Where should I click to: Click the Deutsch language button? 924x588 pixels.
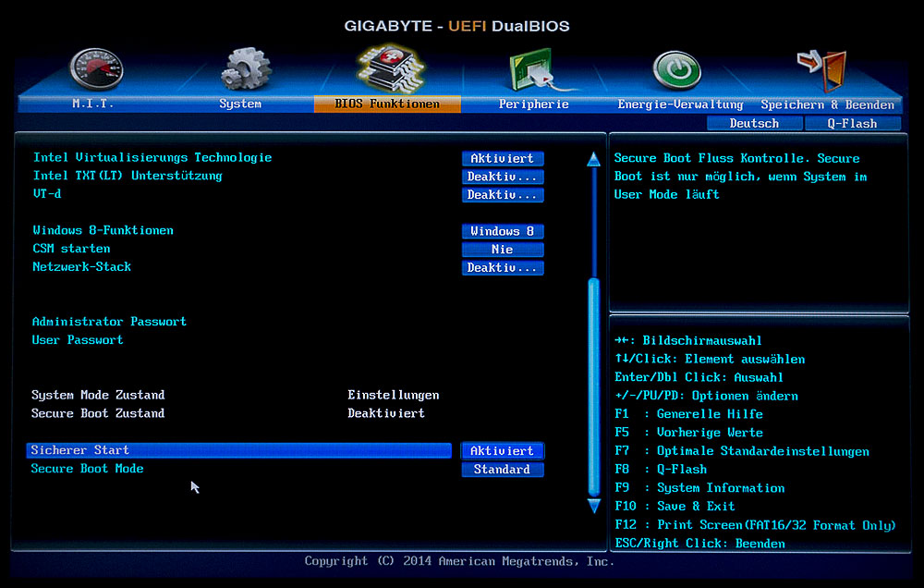(754, 123)
